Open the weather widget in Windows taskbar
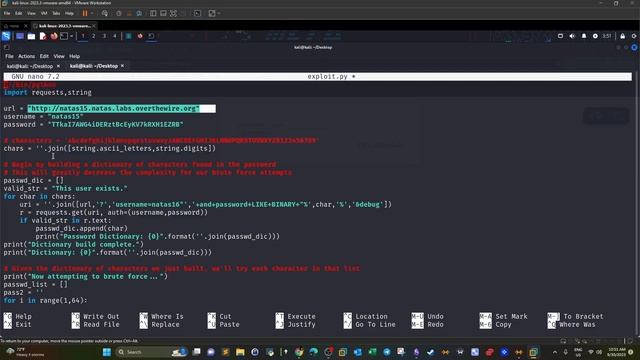The height and width of the screenshot is (360, 640). (24, 352)
